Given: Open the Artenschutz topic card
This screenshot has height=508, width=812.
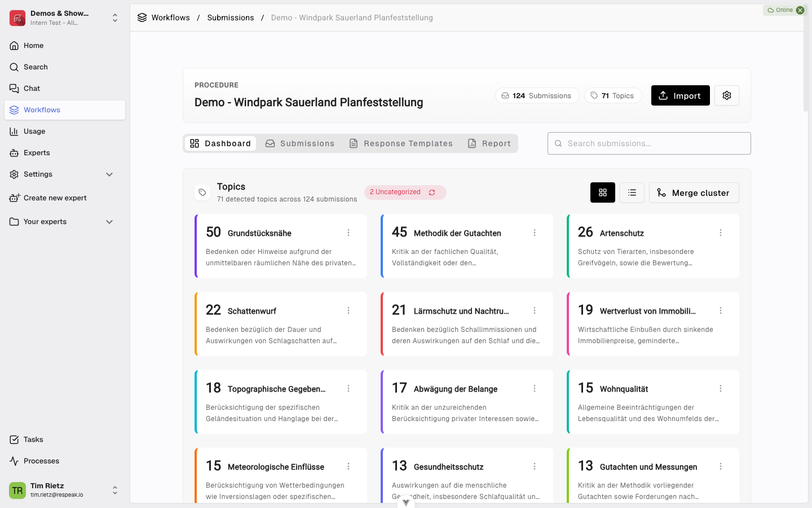Looking at the screenshot, I should (x=653, y=246).
